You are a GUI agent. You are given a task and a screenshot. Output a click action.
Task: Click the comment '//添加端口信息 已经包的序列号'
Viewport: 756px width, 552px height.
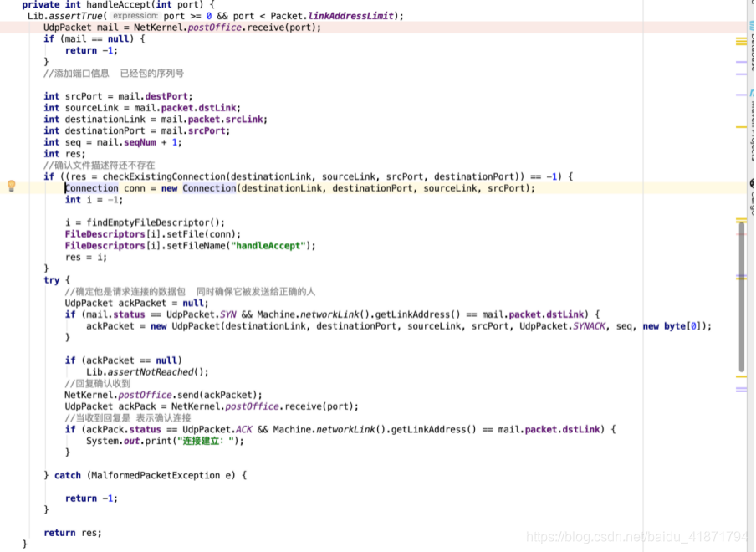pos(114,74)
